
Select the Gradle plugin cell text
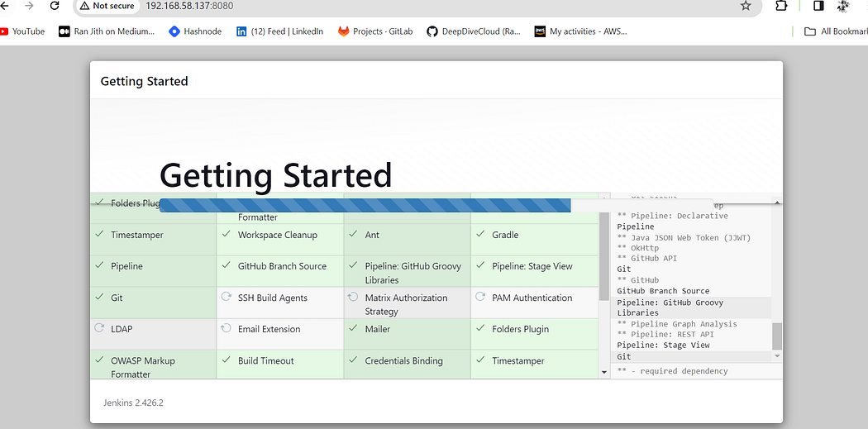(505, 235)
